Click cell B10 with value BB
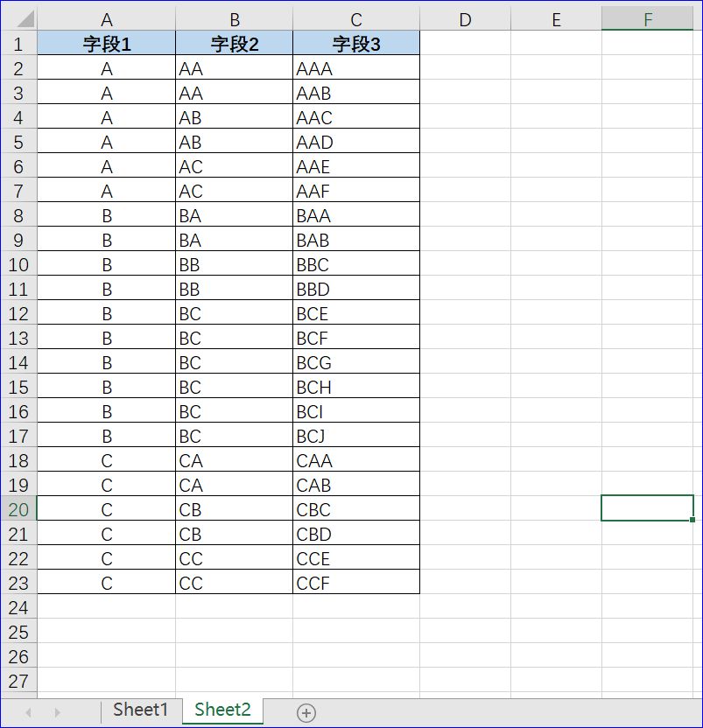This screenshot has width=703, height=728. (x=234, y=264)
